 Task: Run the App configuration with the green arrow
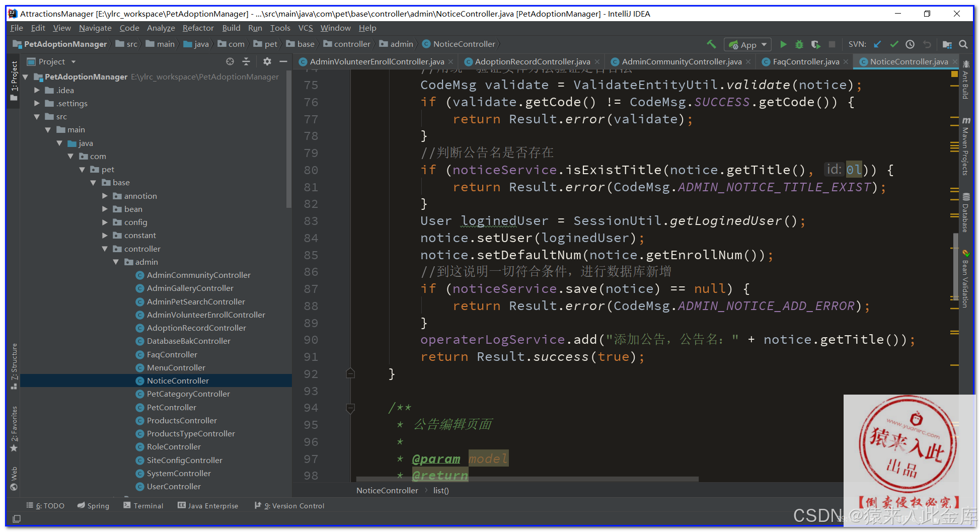point(783,44)
